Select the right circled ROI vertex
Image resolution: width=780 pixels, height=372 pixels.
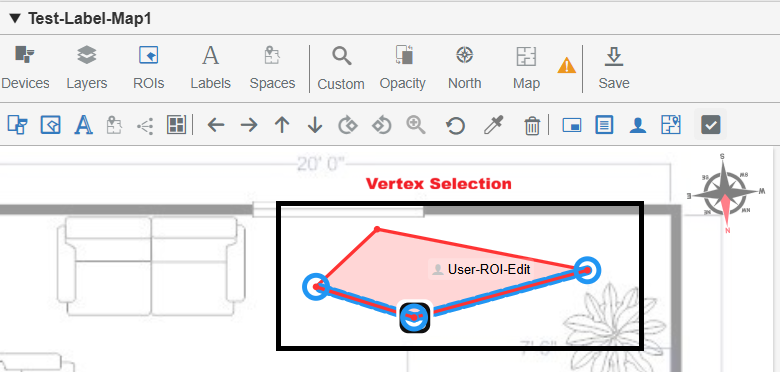click(x=587, y=270)
